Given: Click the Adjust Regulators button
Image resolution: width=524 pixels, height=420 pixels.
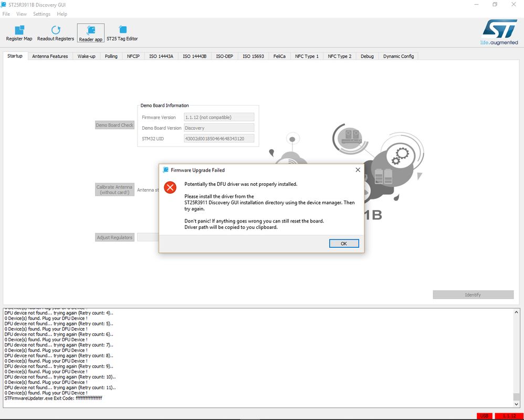Looking at the screenshot, I should [114, 237].
